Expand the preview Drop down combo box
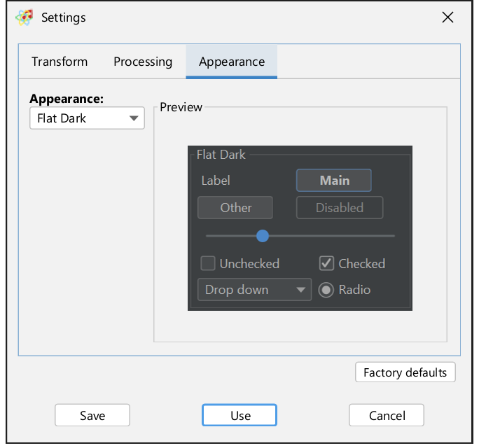This screenshot has height=448, width=479. pos(254,290)
